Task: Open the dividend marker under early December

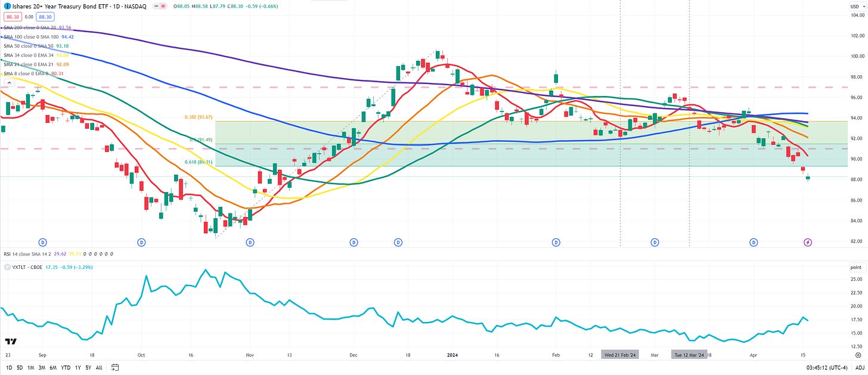Action: (x=354, y=242)
